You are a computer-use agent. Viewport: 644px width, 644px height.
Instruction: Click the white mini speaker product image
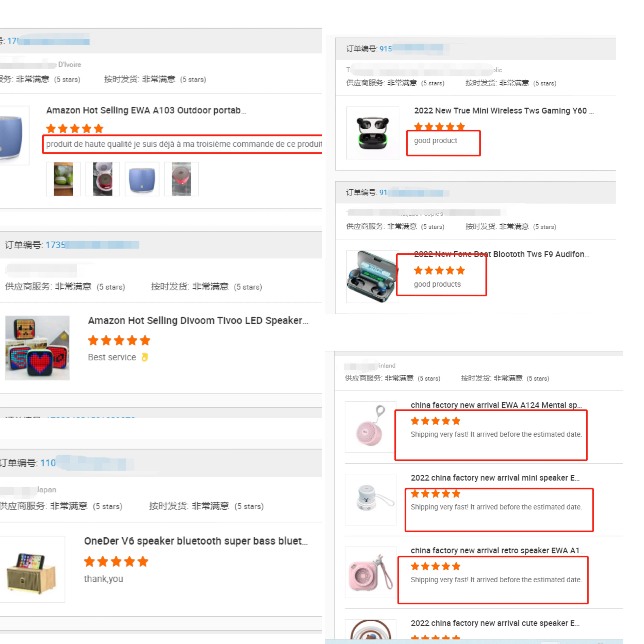(371, 499)
